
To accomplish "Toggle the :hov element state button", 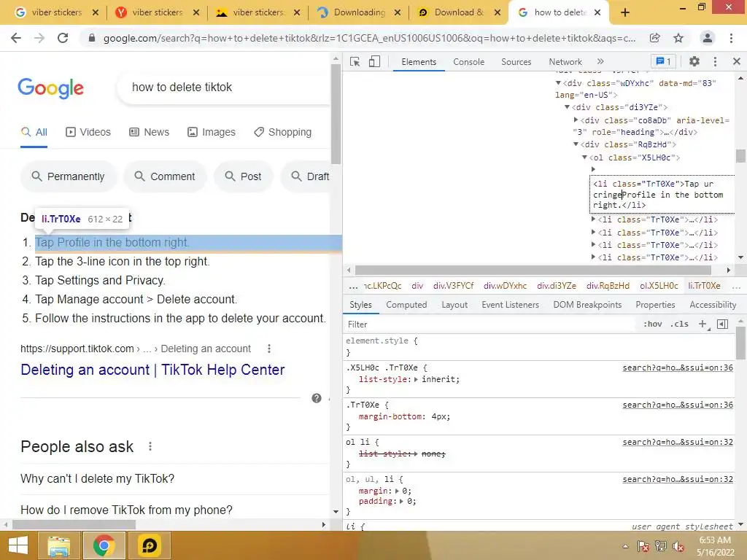I will 653,324.
